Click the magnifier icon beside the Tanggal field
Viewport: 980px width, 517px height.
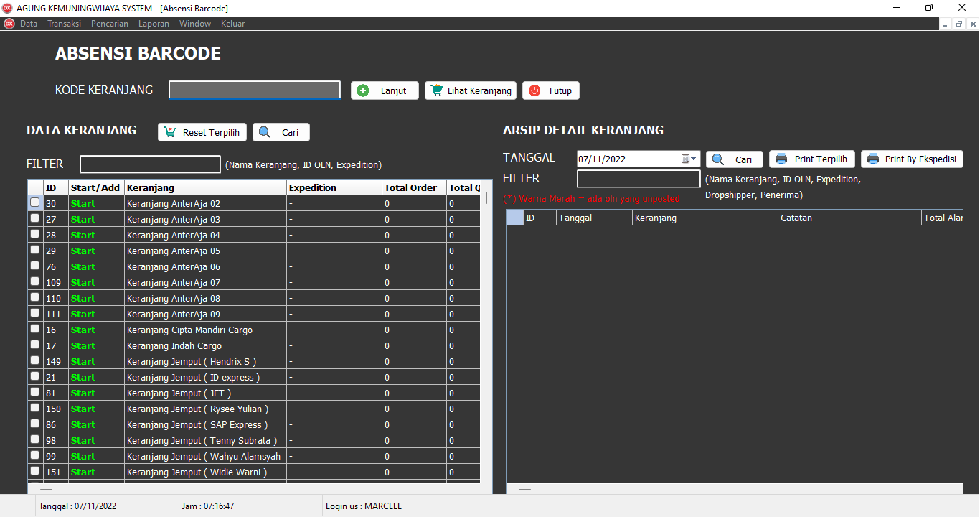point(717,159)
